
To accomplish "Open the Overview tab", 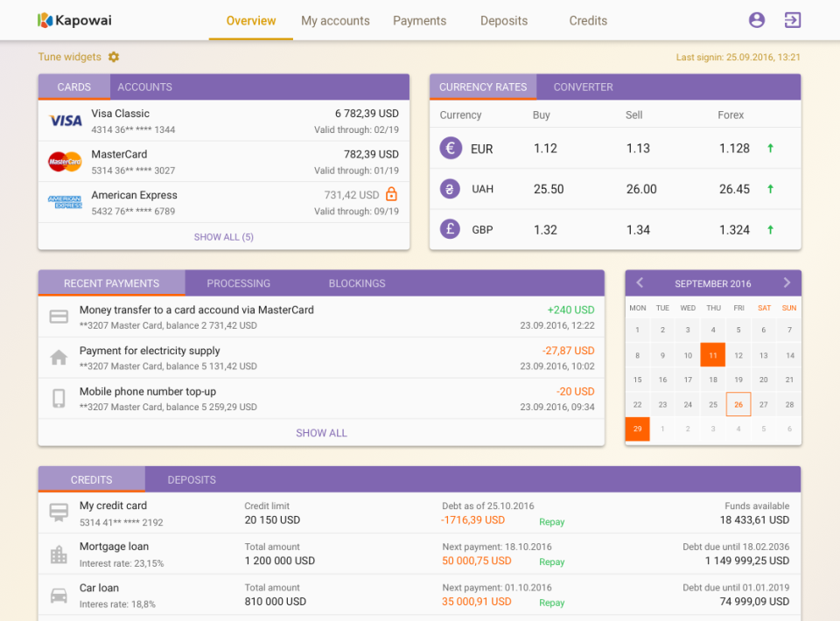I will click(251, 21).
